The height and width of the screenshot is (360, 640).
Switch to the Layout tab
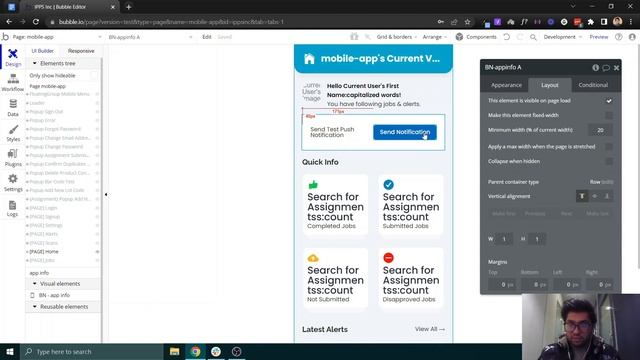click(549, 85)
